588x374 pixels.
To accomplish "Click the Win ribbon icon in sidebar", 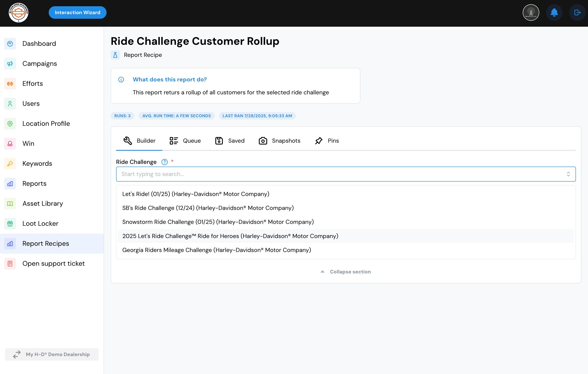I will click(x=10, y=143).
